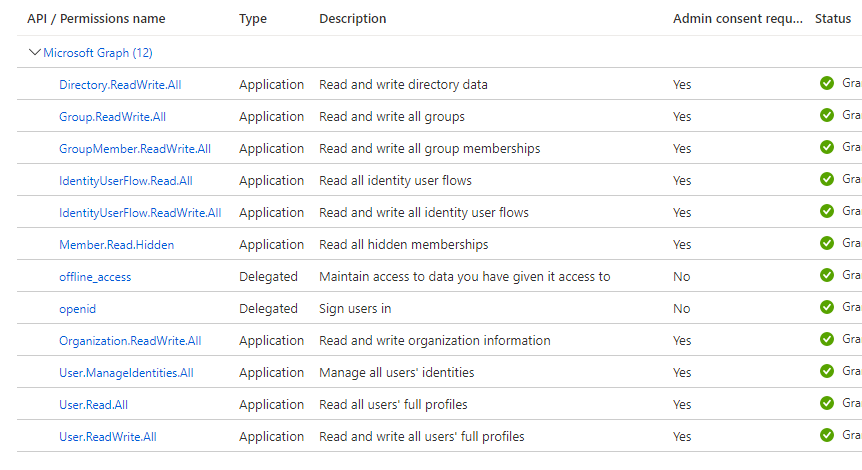
Task: Open the Directory.ReadWrite.All permission link
Action: (120, 85)
